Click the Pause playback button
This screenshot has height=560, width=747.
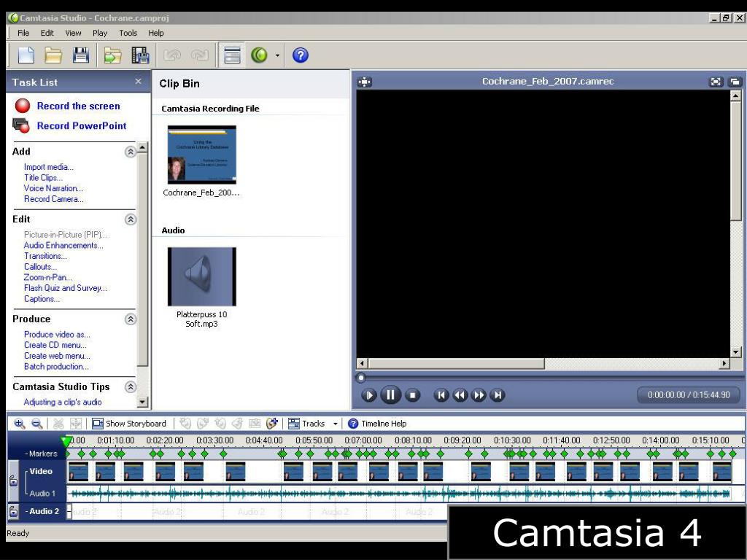(x=390, y=394)
